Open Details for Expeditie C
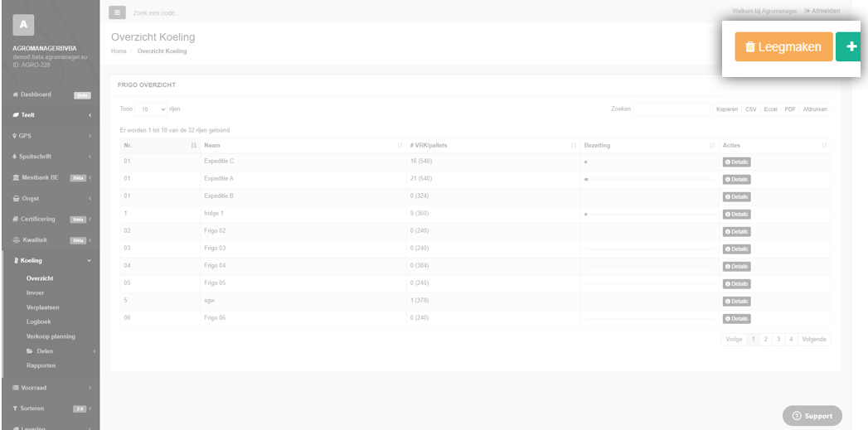This screenshot has width=868, height=430. [736, 162]
